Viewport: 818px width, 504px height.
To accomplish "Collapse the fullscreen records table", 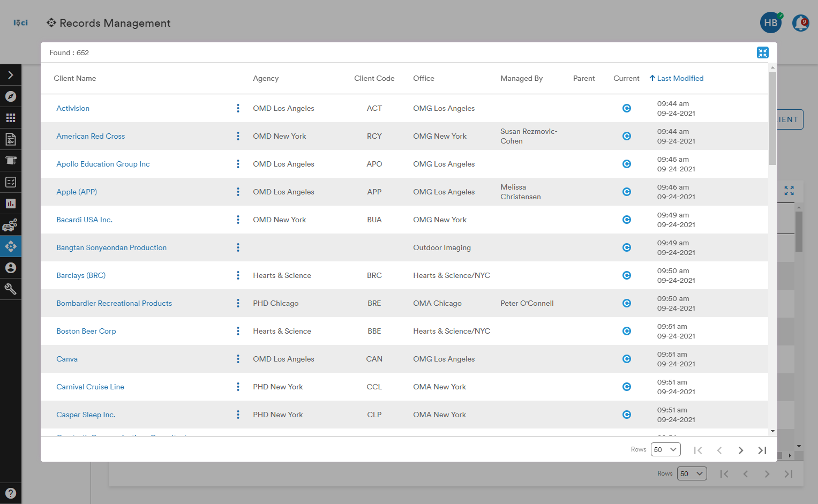I will 763,52.
